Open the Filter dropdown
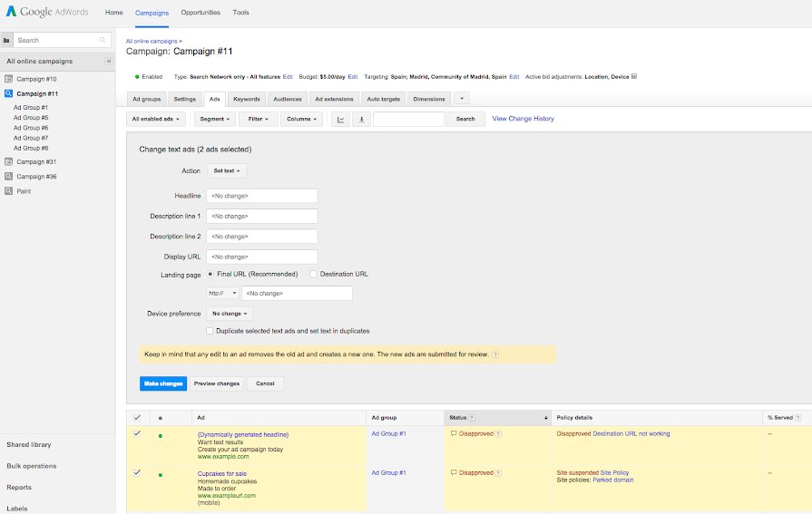This screenshot has height=514, width=812. coord(259,119)
